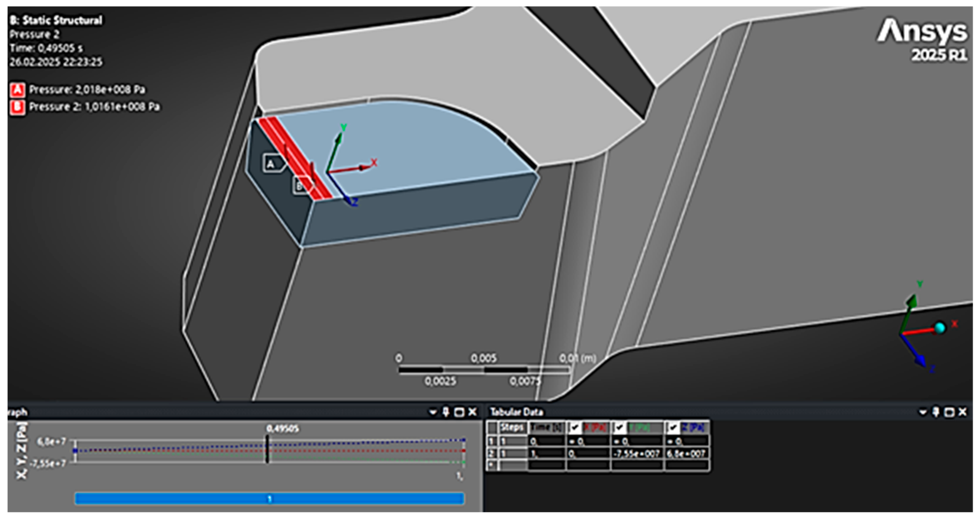980x522 pixels.
Task: Click the Time [s] column header
Action: tap(546, 428)
